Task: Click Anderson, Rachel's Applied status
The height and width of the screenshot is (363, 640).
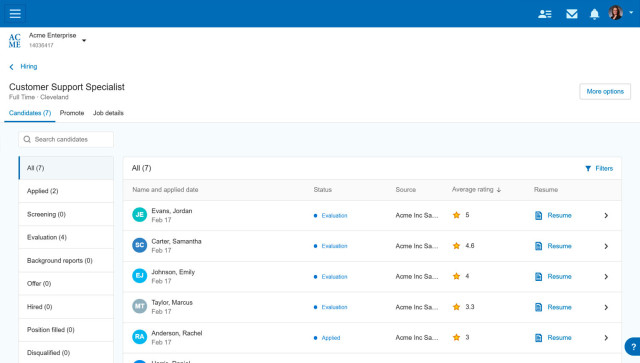Action: point(331,338)
